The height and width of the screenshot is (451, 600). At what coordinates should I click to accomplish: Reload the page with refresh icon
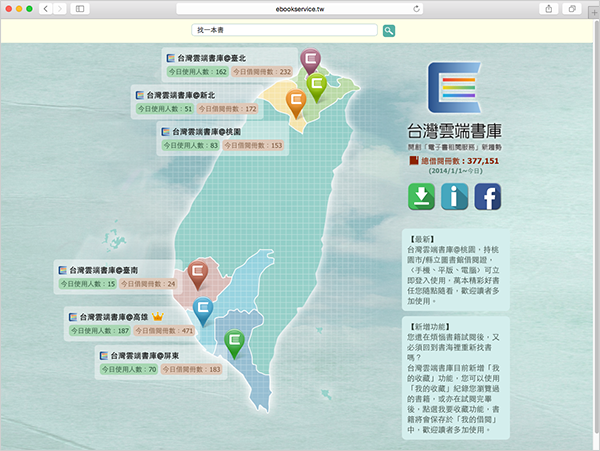(416, 9)
